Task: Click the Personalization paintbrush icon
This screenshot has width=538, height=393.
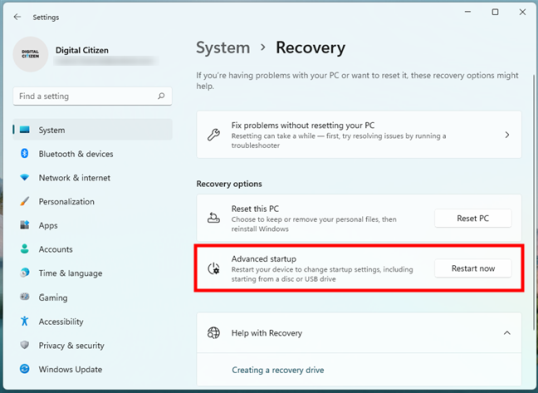Action: coord(25,201)
